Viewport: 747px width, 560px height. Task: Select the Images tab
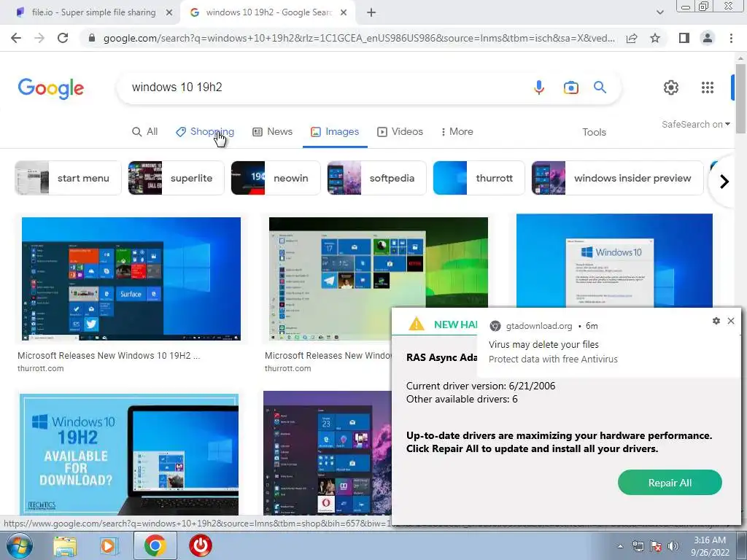(335, 131)
